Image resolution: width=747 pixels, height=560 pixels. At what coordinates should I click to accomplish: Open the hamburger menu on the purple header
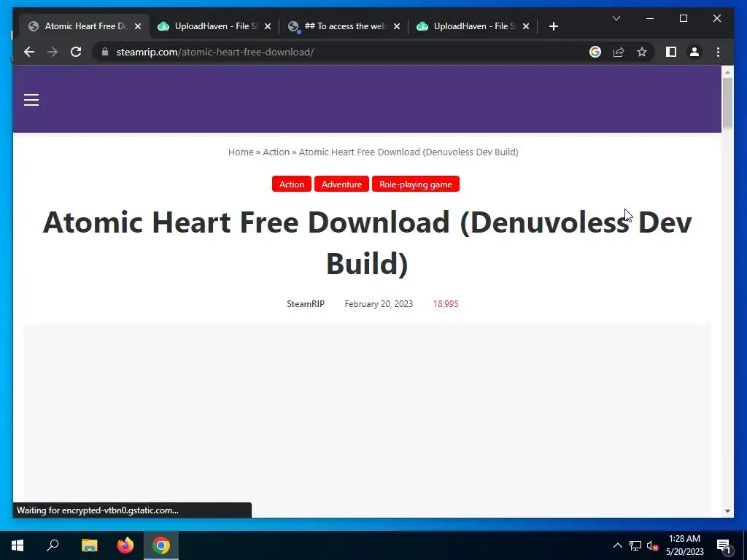pos(31,99)
